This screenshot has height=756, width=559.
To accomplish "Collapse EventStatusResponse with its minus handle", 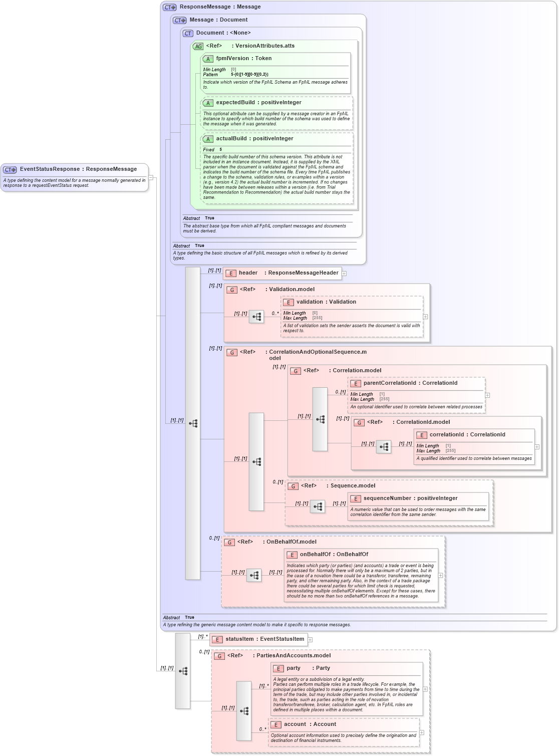I will [150, 176].
